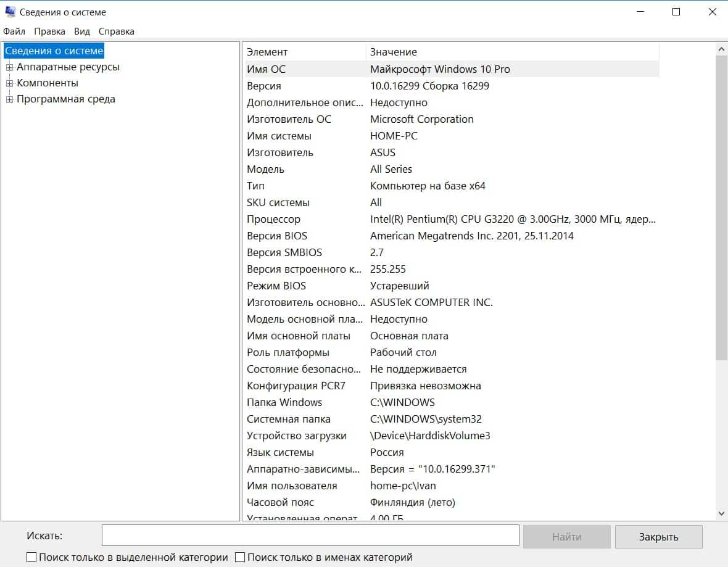This screenshot has width=728, height=567.
Task: Expand the Программная среда tree node
Action: (10, 99)
